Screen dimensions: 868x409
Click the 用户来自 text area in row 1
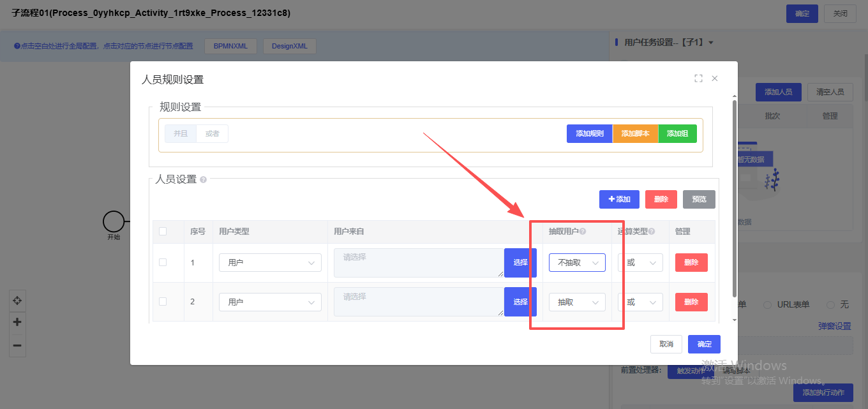click(418, 263)
